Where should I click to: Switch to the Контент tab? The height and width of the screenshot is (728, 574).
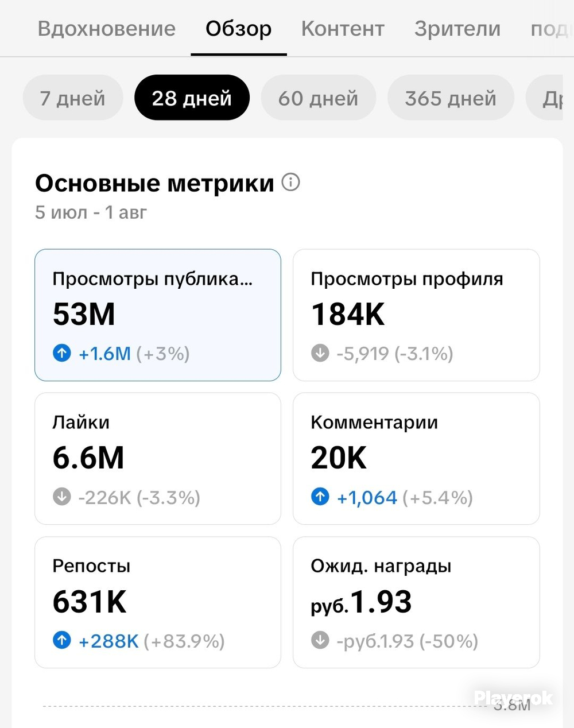343,28
